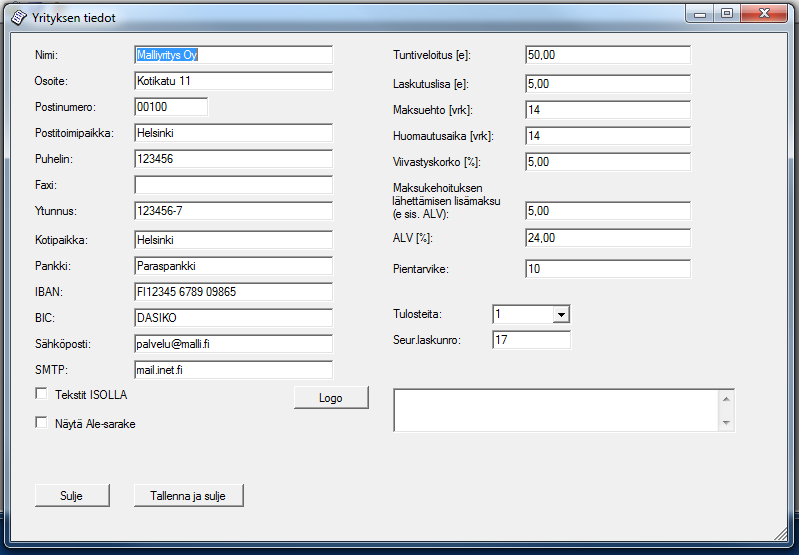This screenshot has height=555, width=799.
Task: Click the text area scroll up arrow
Action: click(x=726, y=399)
